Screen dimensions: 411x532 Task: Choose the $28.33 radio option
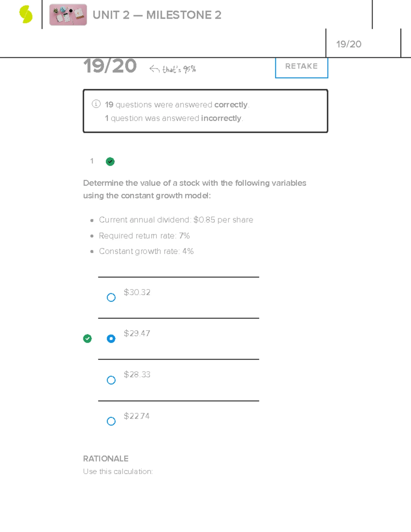coord(111,380)
